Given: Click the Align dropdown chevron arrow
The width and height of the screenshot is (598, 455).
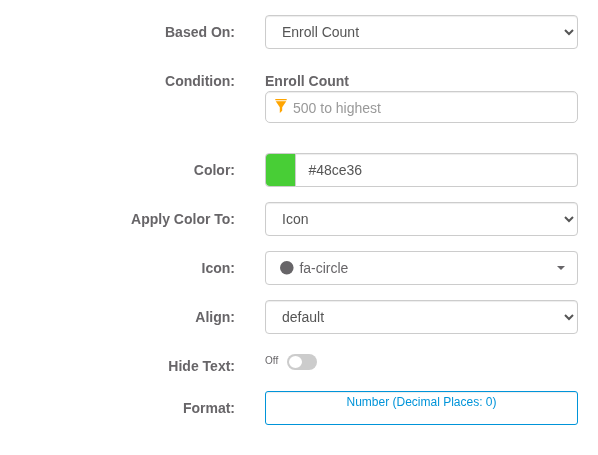Looking at the screenshot, I should tap(569, 317).
